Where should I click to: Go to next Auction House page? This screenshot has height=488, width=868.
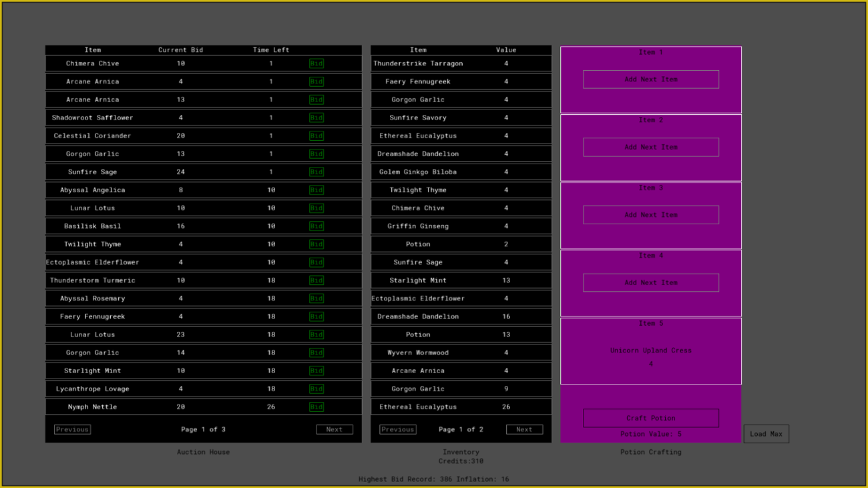335,429
